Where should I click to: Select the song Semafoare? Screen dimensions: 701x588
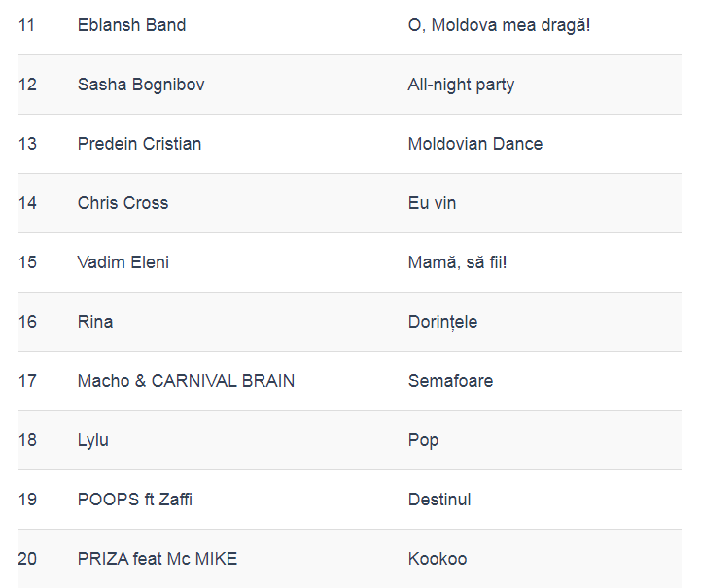pos(450,381)
